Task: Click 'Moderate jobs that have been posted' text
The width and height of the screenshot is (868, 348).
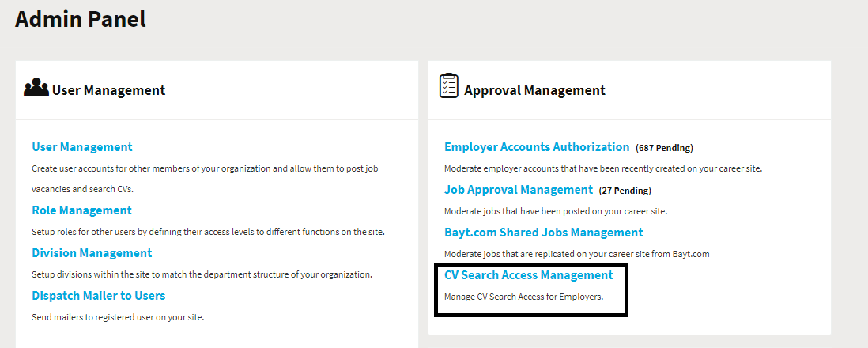Action: (x=556, y=211)
